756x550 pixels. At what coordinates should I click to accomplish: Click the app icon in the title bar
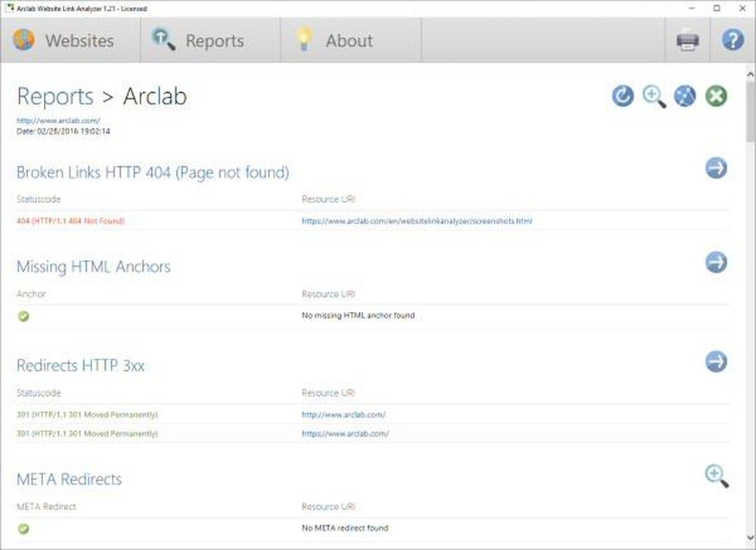pos(10,8)
